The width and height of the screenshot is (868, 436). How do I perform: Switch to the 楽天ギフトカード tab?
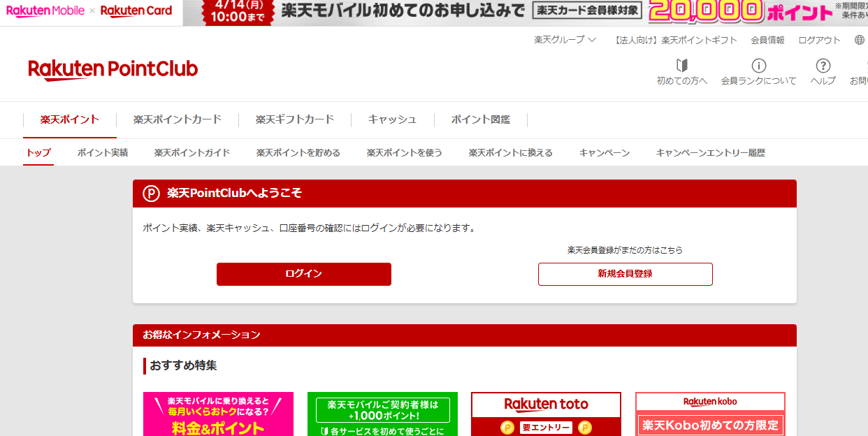tap(295, 119)
